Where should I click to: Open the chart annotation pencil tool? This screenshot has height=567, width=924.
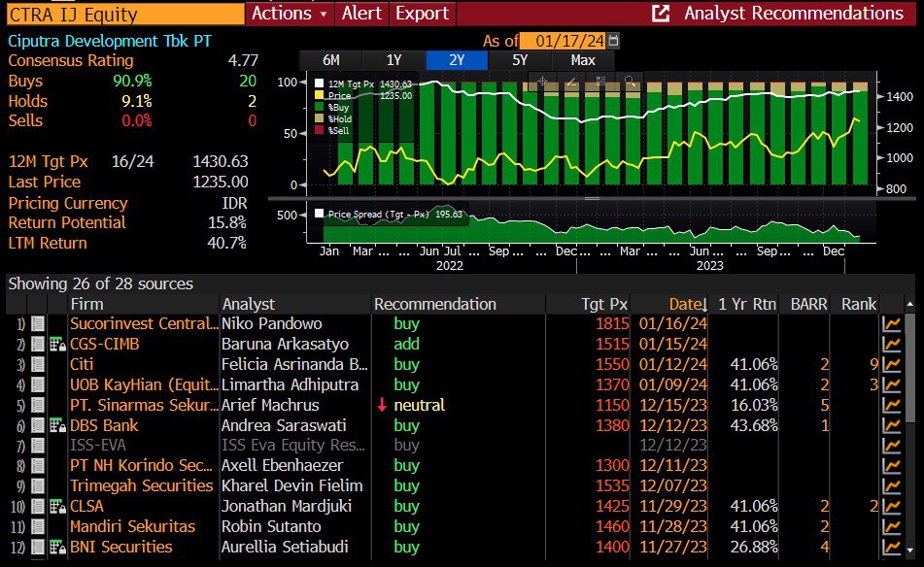point(571,81)
